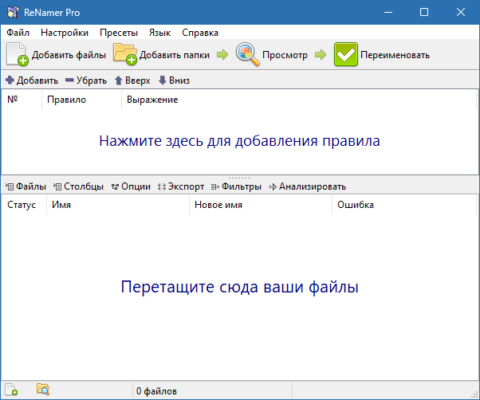
Task: Open the Опции dropdown
Action: [136, 186]
